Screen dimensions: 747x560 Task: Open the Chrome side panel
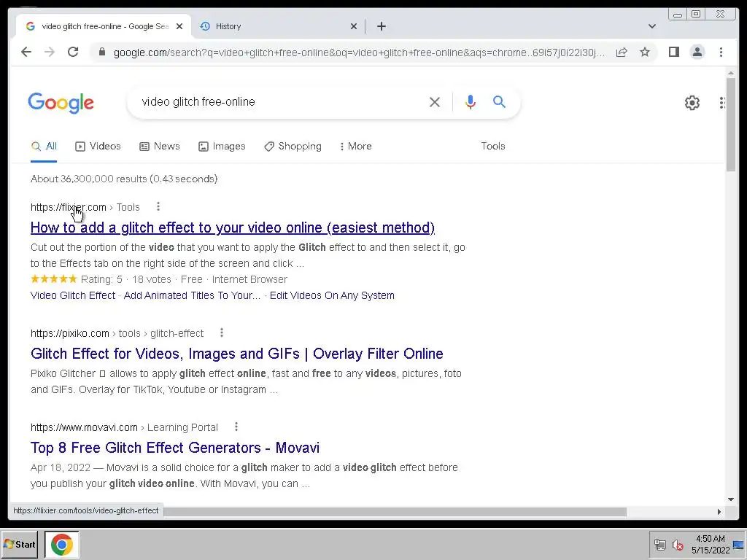[x=673, y=52]
